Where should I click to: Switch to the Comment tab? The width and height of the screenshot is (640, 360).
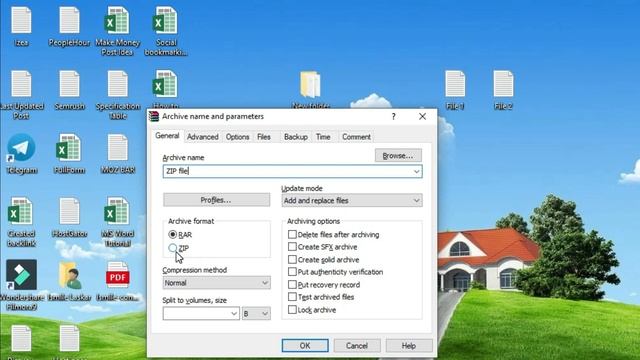356,137
